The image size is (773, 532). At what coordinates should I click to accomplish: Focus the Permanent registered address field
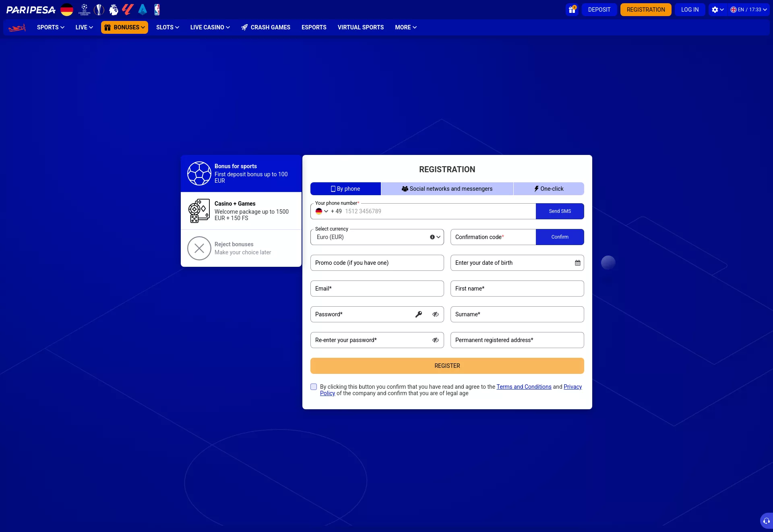click(x=517, y=340)
